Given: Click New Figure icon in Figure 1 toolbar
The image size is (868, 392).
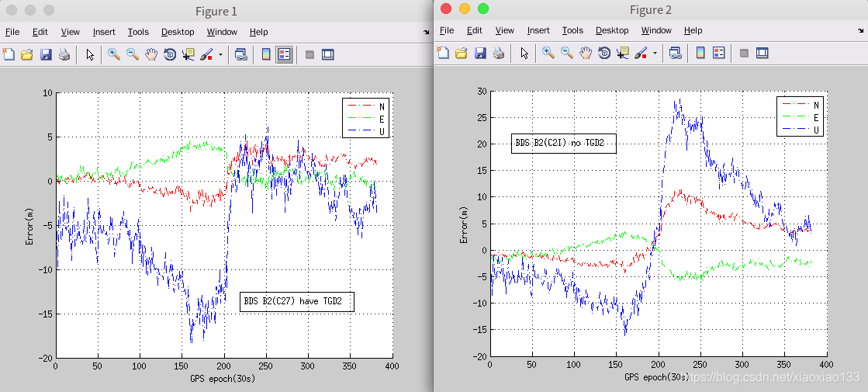Looking at the screenshot, I should pos(9,54).
